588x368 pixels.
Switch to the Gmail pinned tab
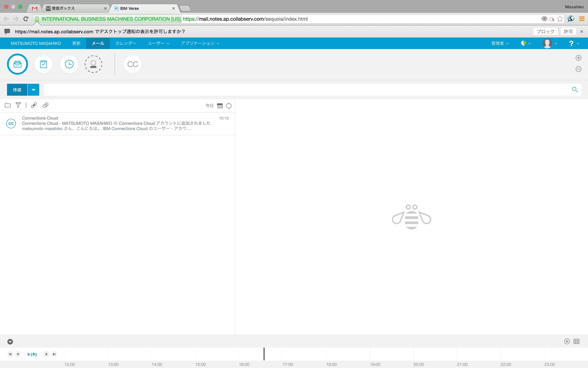(35, 8)
